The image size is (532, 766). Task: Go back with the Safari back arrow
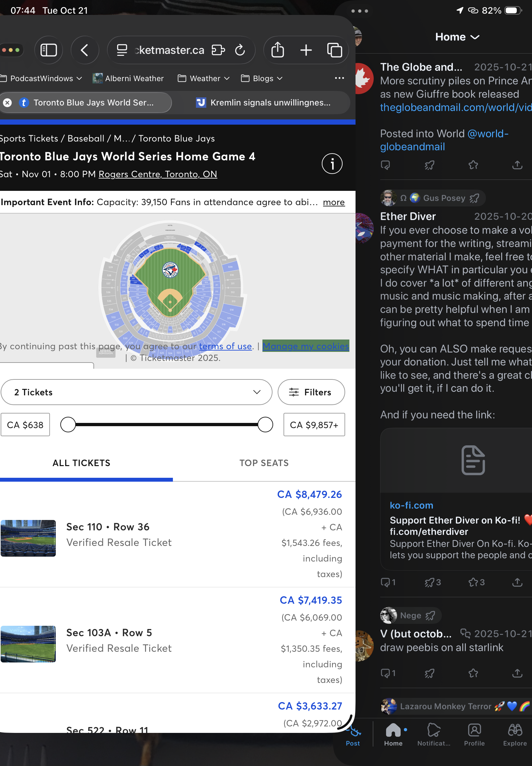85,50
